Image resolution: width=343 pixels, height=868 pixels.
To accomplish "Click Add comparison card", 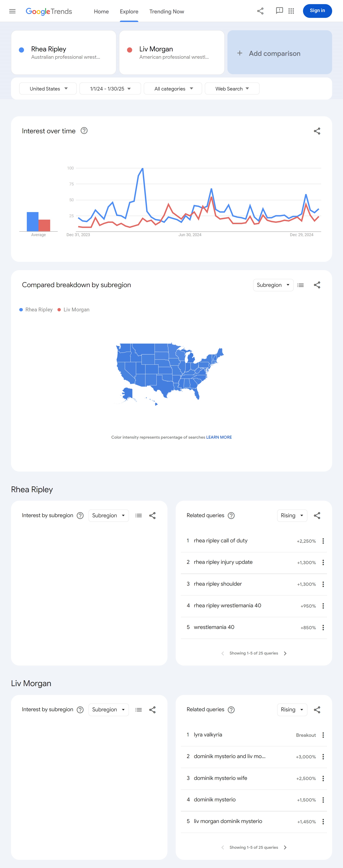I will click(x=279, y=53).
